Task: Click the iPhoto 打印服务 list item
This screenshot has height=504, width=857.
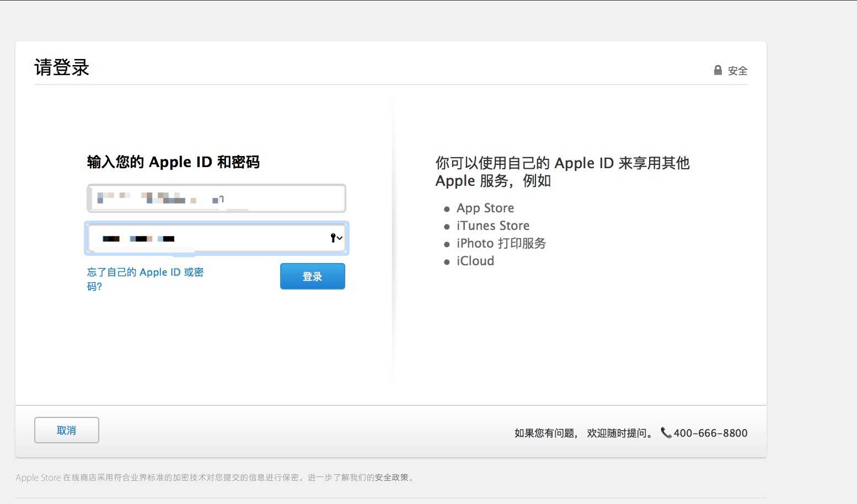Action: click(501, 243)
